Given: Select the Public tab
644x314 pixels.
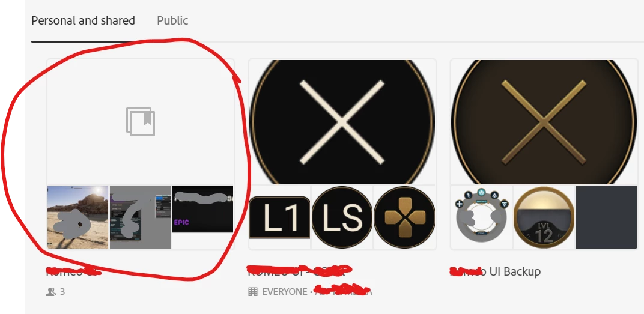Looking at the screenshot, I should 172,20.
